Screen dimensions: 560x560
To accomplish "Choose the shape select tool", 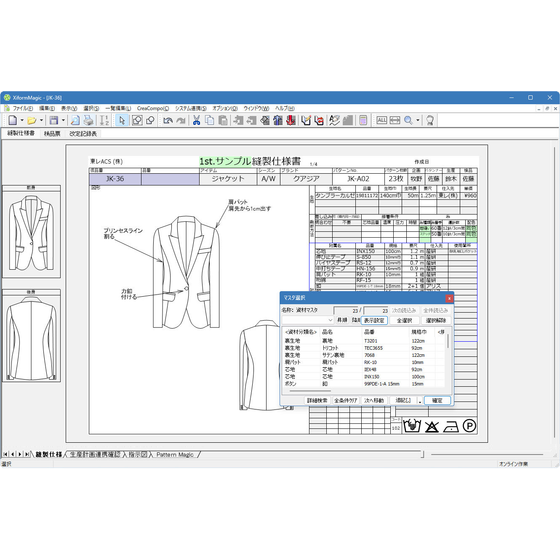I will tap(137, 120).
